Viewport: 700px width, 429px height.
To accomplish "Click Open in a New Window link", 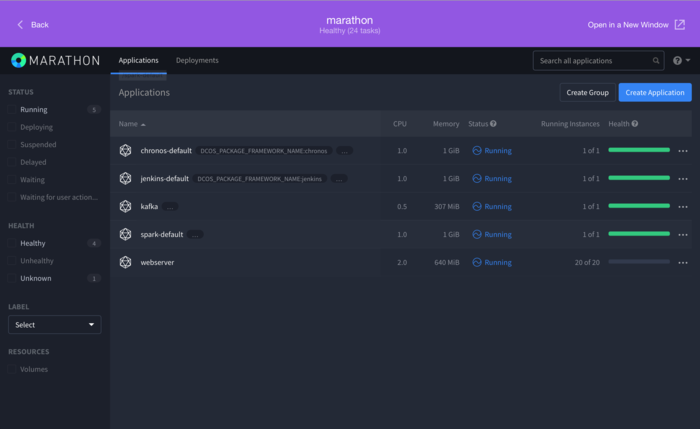I will point(628,25).
